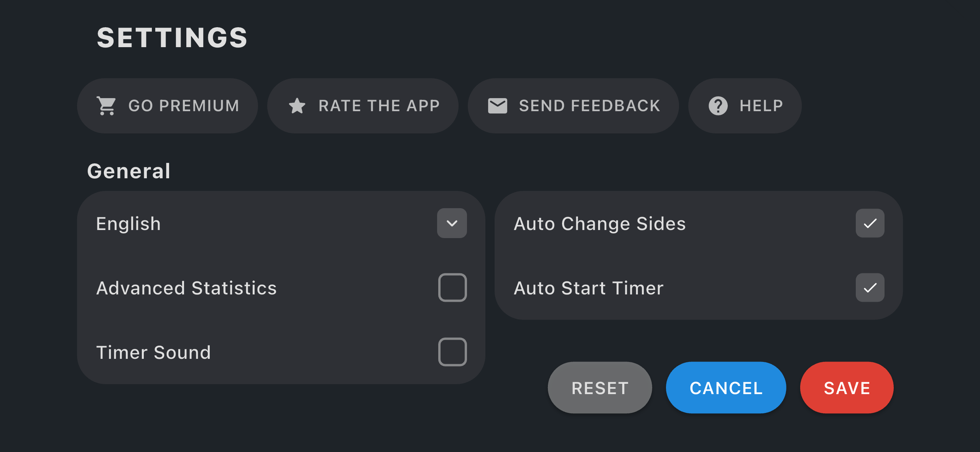The image size is (980, 452).
Task: Open the language dropdown chevron
Action: (452, 223)
